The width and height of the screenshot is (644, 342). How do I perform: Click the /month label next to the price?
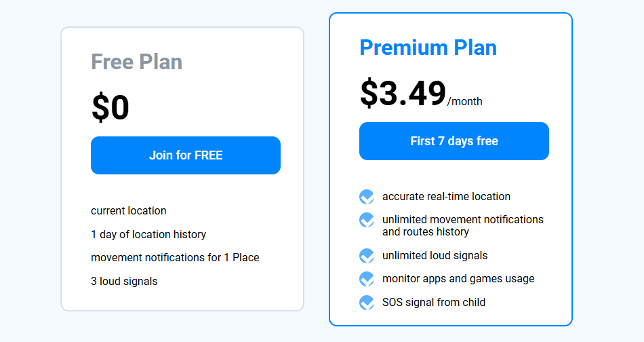click(465, 102)
